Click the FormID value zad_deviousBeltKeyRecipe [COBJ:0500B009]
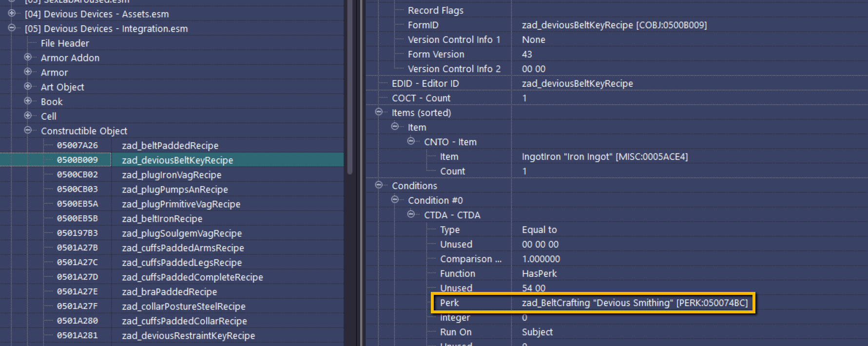Image resolution: width=868 pixels, height=346 pixels. point(614,25)
